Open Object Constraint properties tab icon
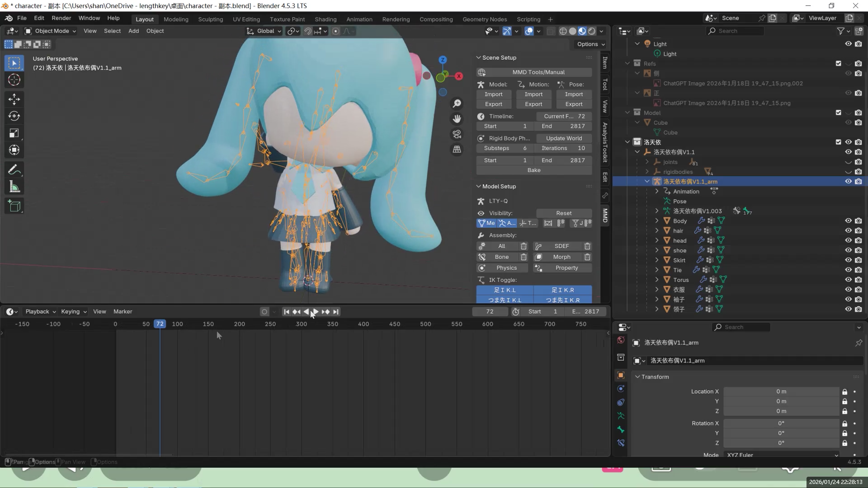The width and height of the screenshot is (868, 488). [x=621, y=402]
